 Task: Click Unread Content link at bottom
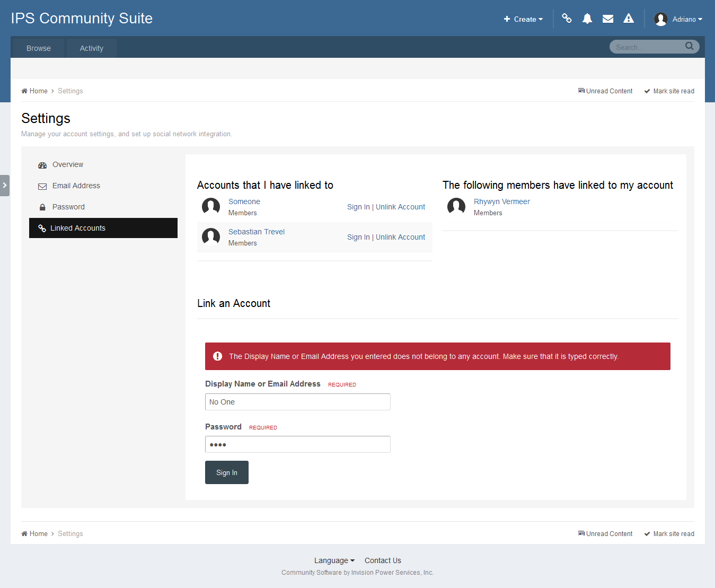[605, 534]
